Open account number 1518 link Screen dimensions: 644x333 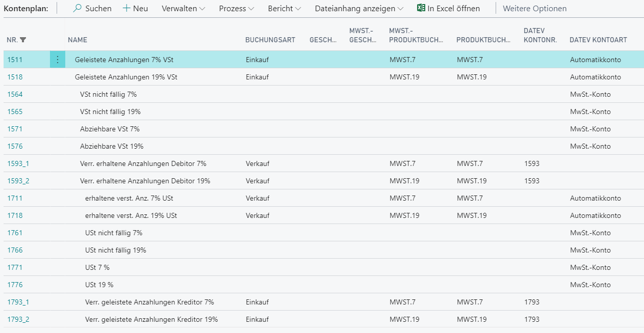click(x=15, y=77)
